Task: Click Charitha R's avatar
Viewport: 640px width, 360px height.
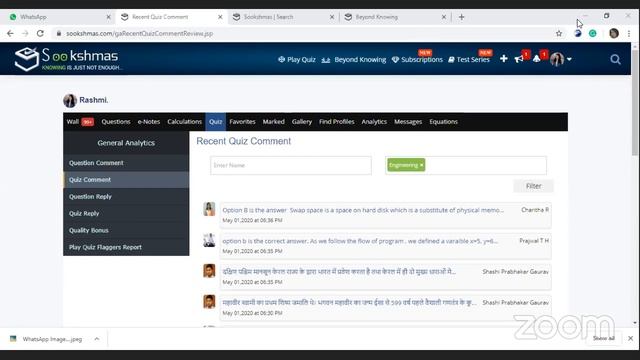Action: coord(209,209)
